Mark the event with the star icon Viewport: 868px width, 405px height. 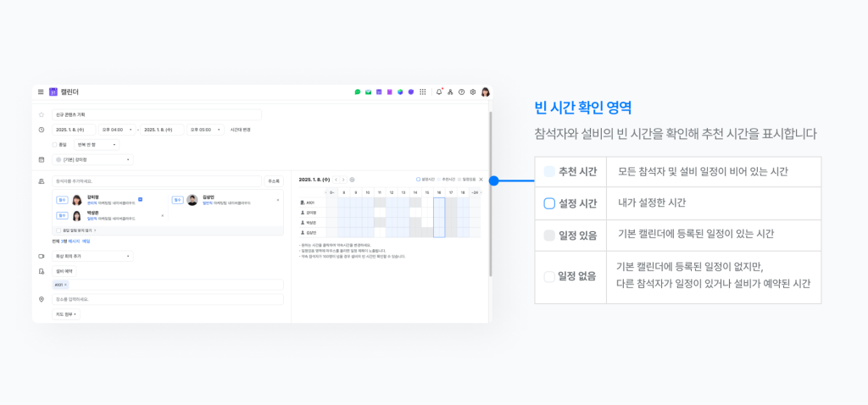coord(41,115)
